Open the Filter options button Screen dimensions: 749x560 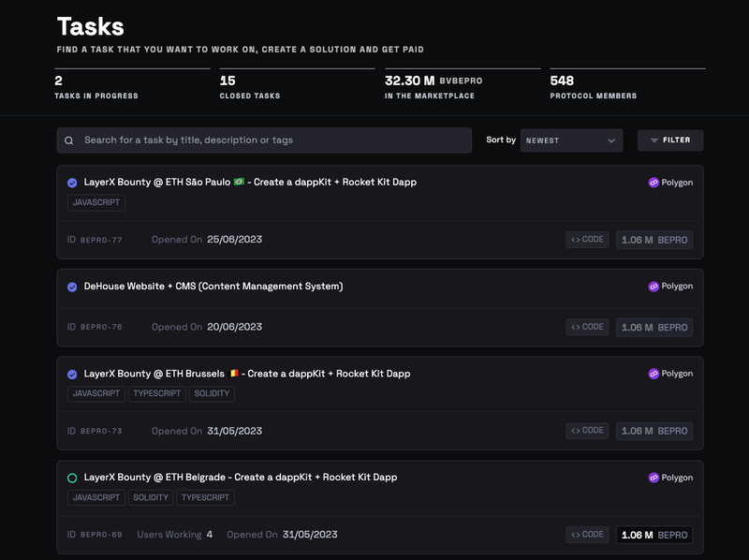[670, 140]
